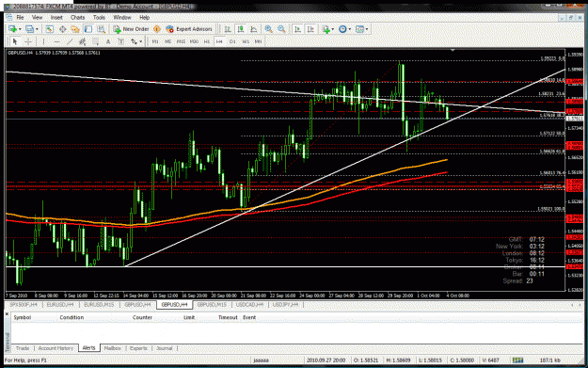Click the connection status bars indicator

(517, 360)
